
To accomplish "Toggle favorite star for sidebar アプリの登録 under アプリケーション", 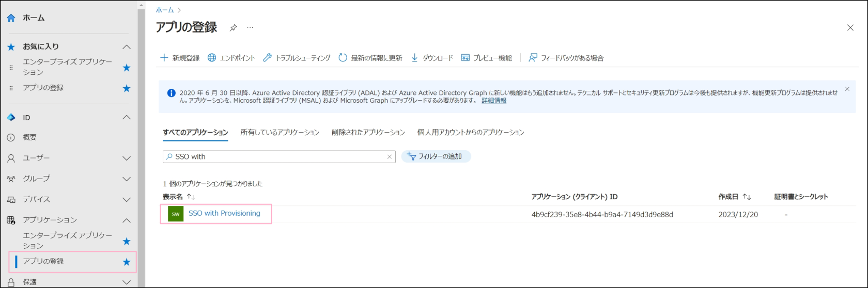I will (x=127, y=262).
